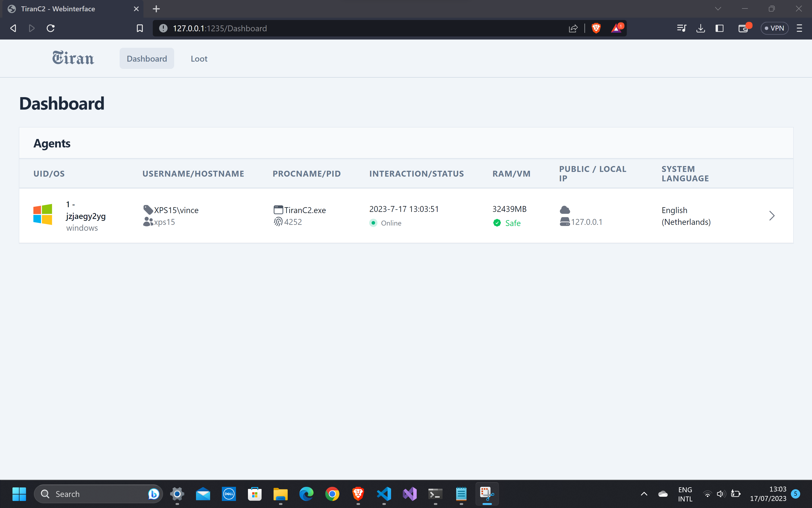Open the Brave wallet icon
This screenshot has height=508, width=812.
[743, 28]
